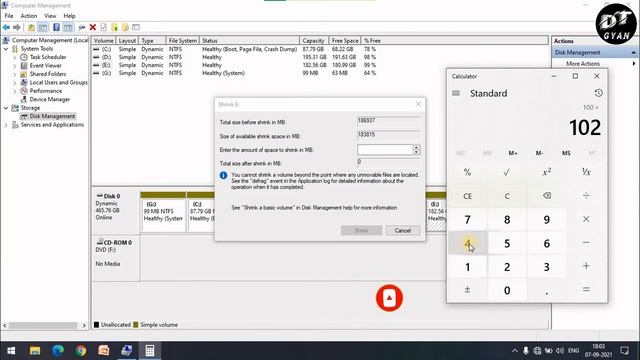Expand the Shared Folders tree node
Viewport: 640px width, 360px height.
(15, 74)
